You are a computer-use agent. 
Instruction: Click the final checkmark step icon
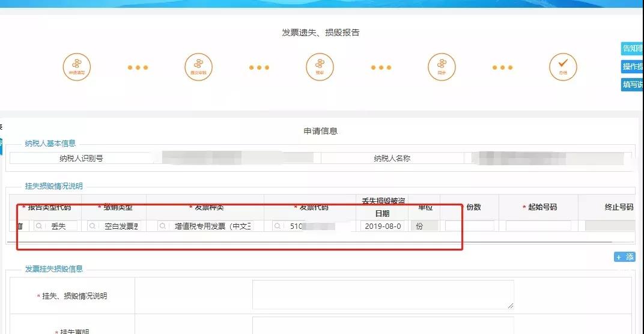[563, 67]
